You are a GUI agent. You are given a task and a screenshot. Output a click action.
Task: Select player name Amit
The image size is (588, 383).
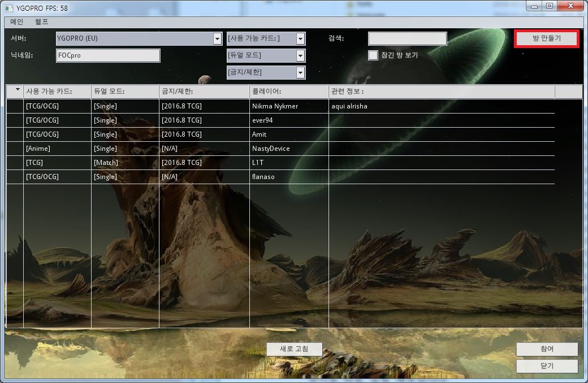(259, 134)
